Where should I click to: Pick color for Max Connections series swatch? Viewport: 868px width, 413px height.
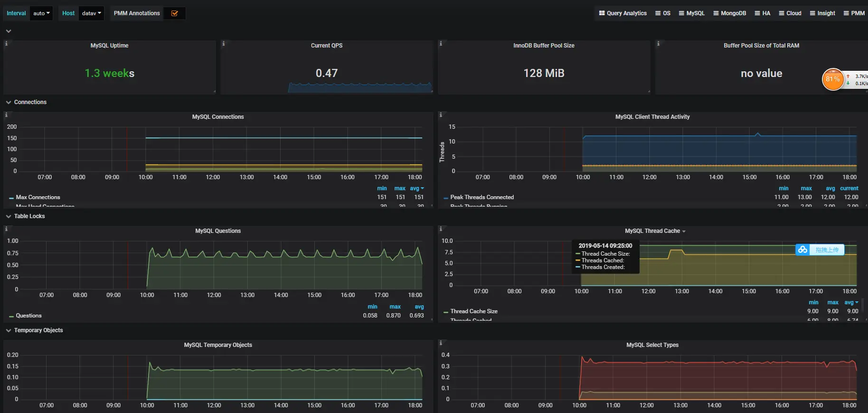click(11, 198)
